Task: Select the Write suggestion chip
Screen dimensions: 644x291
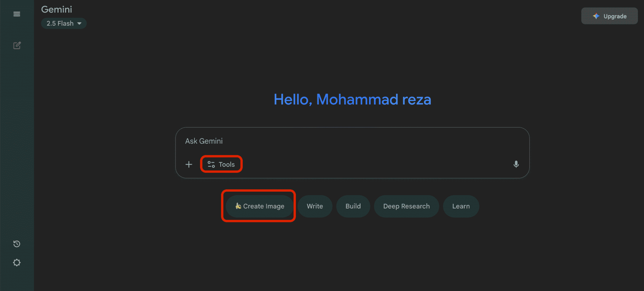Action: pos(315,206)
